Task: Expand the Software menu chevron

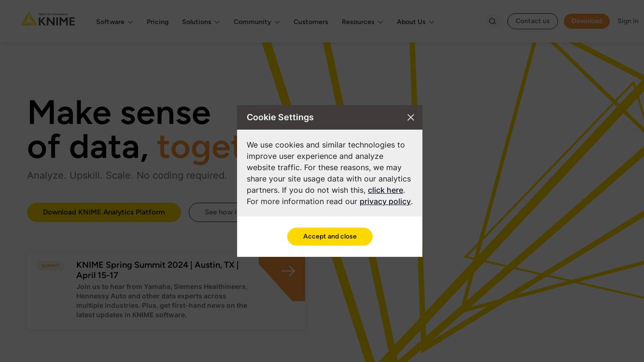Action: 130,22
